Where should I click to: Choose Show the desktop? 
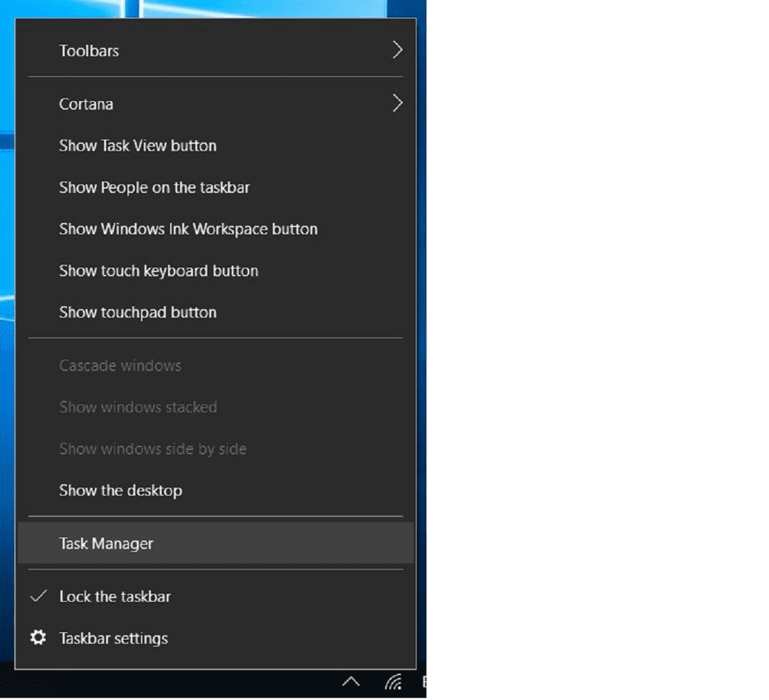click(x=120, y=490)
